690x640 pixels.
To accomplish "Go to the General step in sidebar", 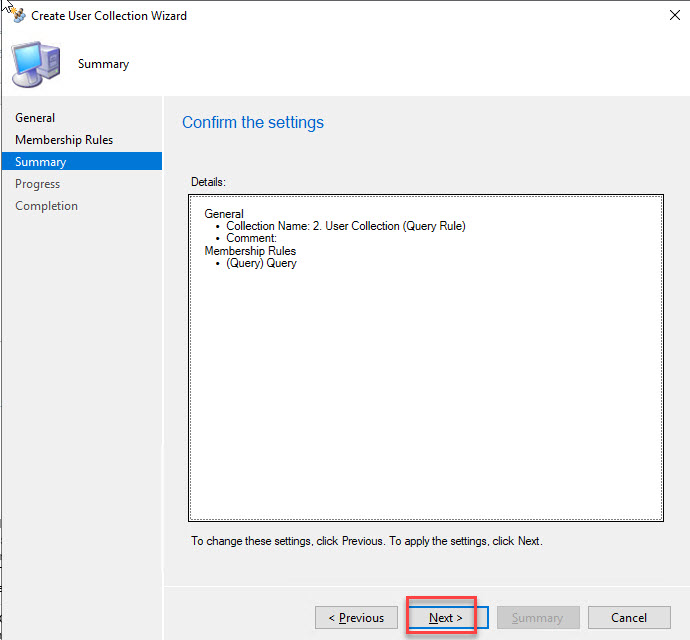I will [x=35, y=118].
